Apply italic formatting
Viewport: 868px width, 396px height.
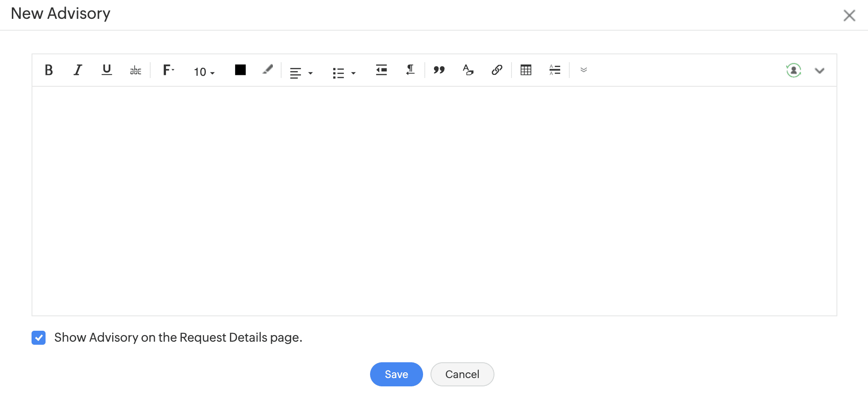click(x=78, y=70)
